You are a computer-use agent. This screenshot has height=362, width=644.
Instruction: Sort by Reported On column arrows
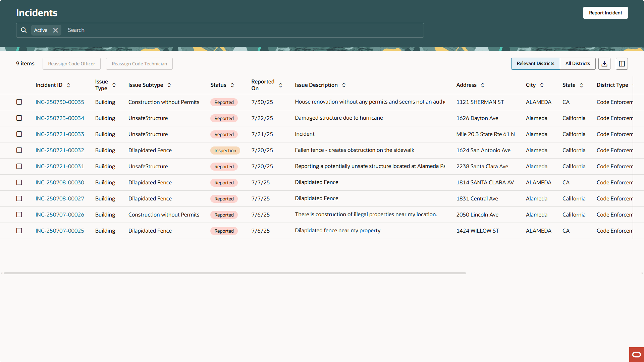coord(280,85)
